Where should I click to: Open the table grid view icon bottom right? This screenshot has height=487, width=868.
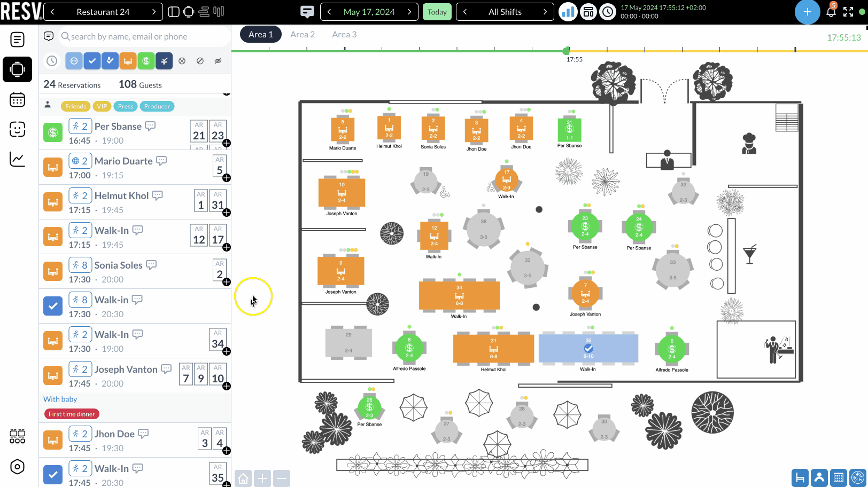click(839, 477)
